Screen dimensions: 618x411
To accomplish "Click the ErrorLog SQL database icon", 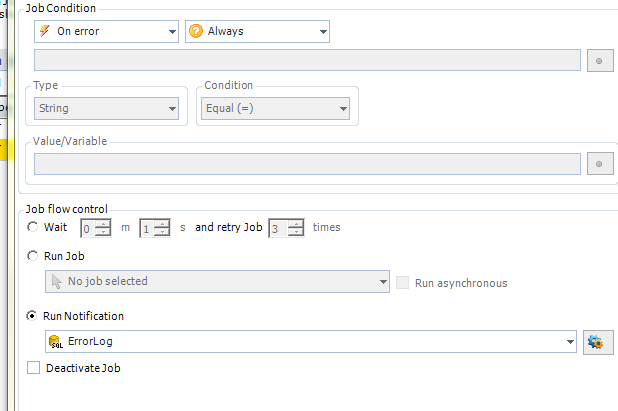I will click(x=55, y=342).
